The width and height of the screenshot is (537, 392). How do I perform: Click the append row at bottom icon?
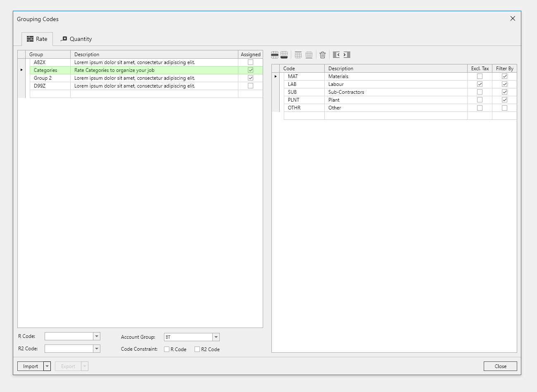[x=284, y=55]
